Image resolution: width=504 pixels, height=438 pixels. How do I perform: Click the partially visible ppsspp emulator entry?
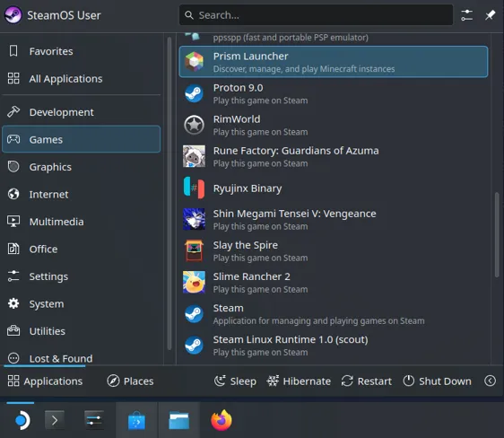[334, 38]
